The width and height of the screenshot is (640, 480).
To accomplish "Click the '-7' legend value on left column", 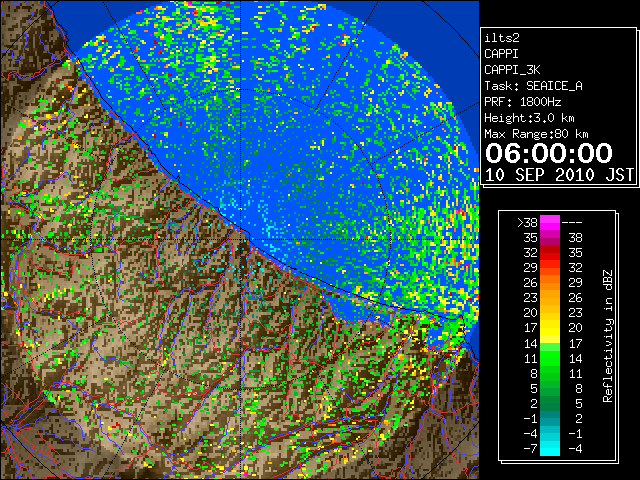I will point(530,448).
